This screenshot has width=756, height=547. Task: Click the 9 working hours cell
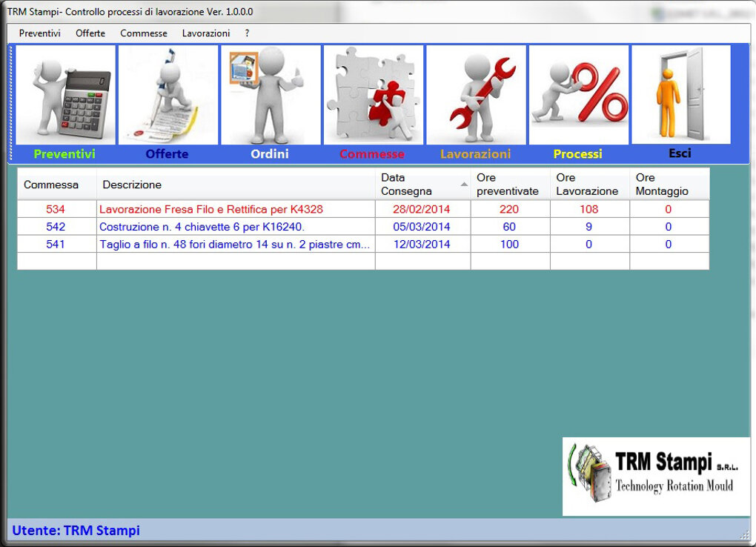[590, 227]
